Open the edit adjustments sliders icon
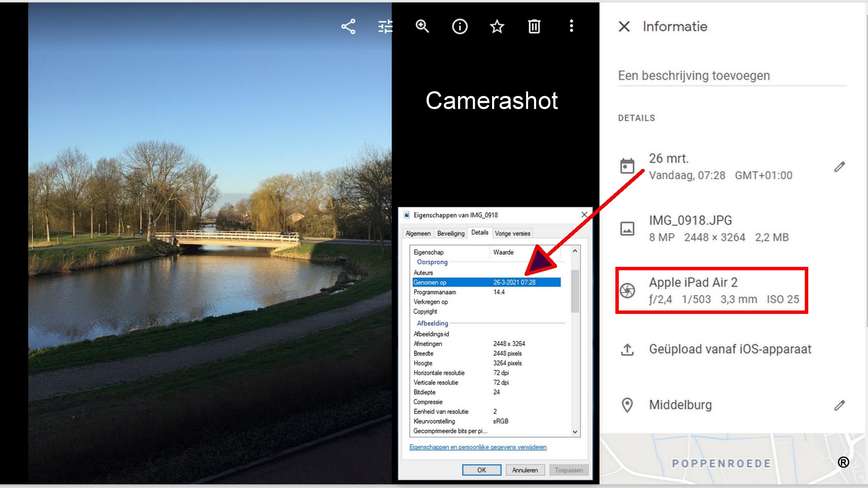 tap(385, 27)
